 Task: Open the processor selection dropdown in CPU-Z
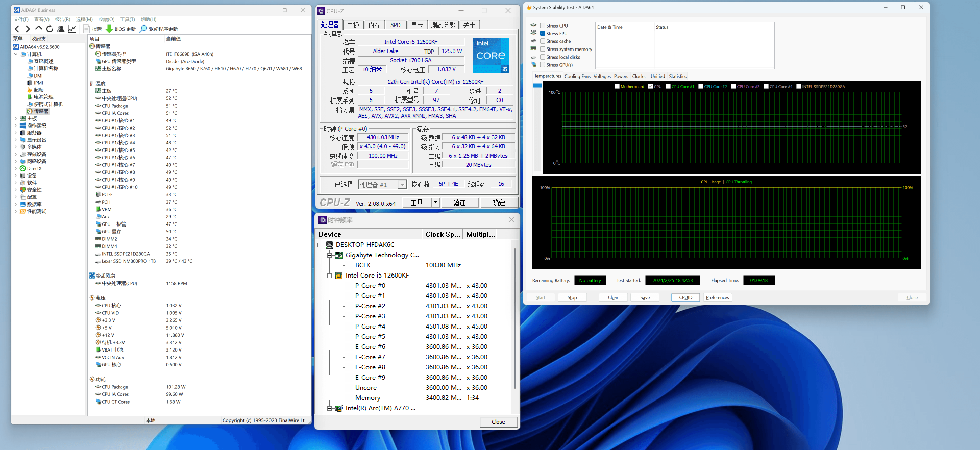[x=402, y=185]
